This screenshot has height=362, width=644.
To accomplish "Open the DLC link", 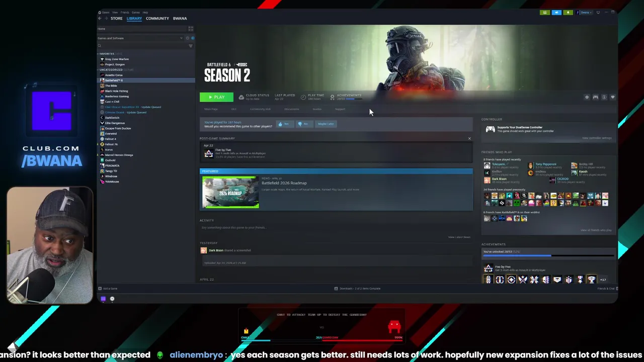I will pos(233,109).
